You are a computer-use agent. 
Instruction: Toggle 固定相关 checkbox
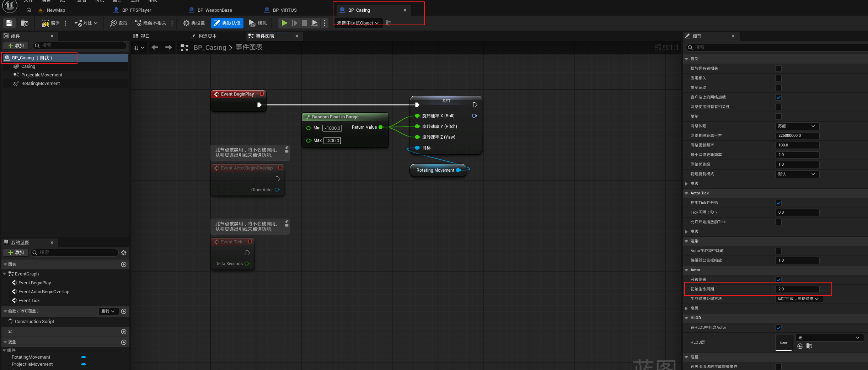click(778, 78)
